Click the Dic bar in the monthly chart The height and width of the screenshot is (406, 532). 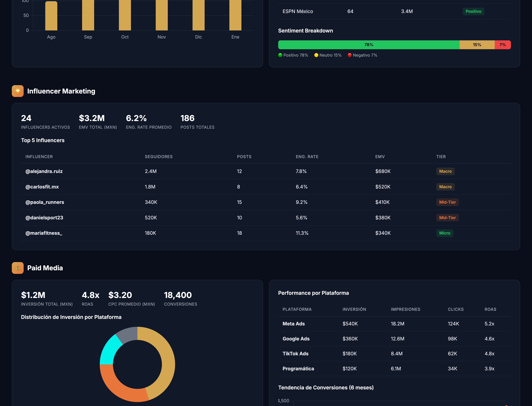point(199,15)
